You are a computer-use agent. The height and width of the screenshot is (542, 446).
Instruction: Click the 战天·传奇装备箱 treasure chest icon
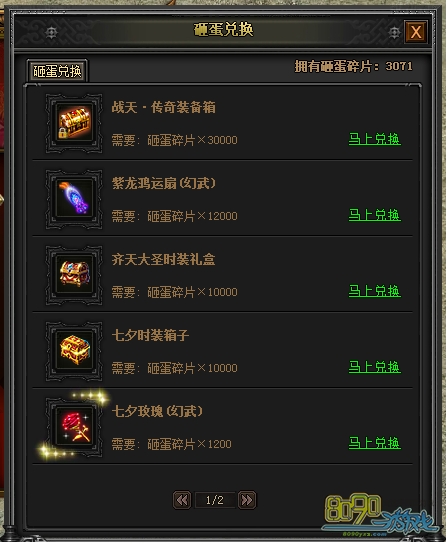click(x=74, y=123)
